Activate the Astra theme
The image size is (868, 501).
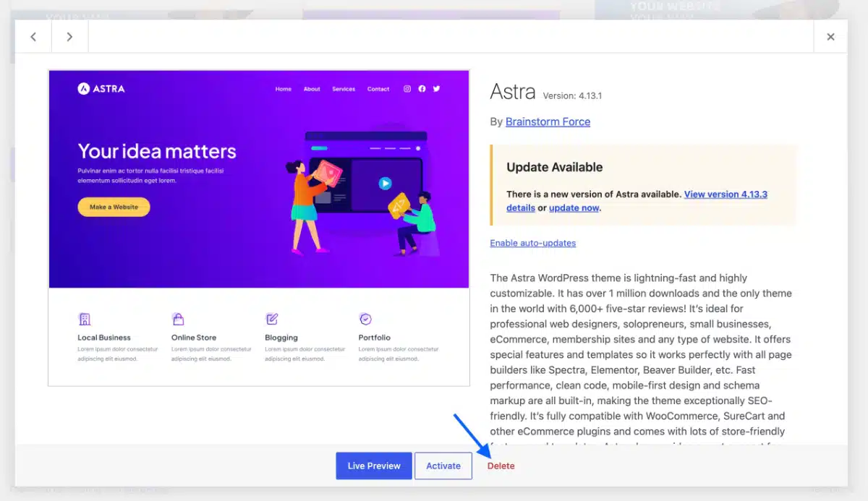coord(443,466)
